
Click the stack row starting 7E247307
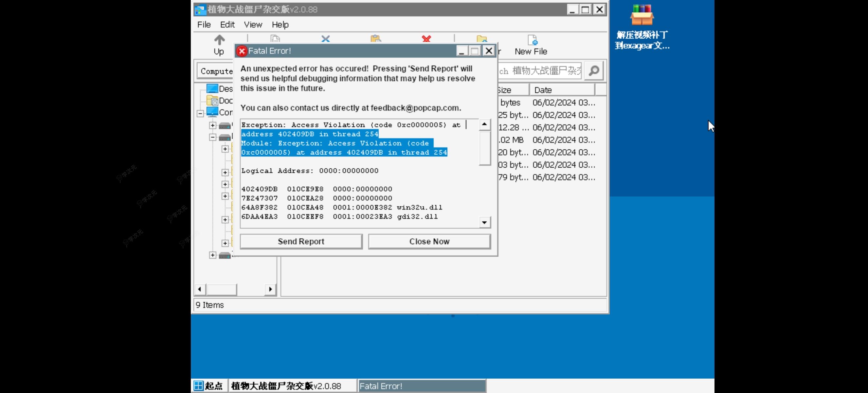[317, 198]
